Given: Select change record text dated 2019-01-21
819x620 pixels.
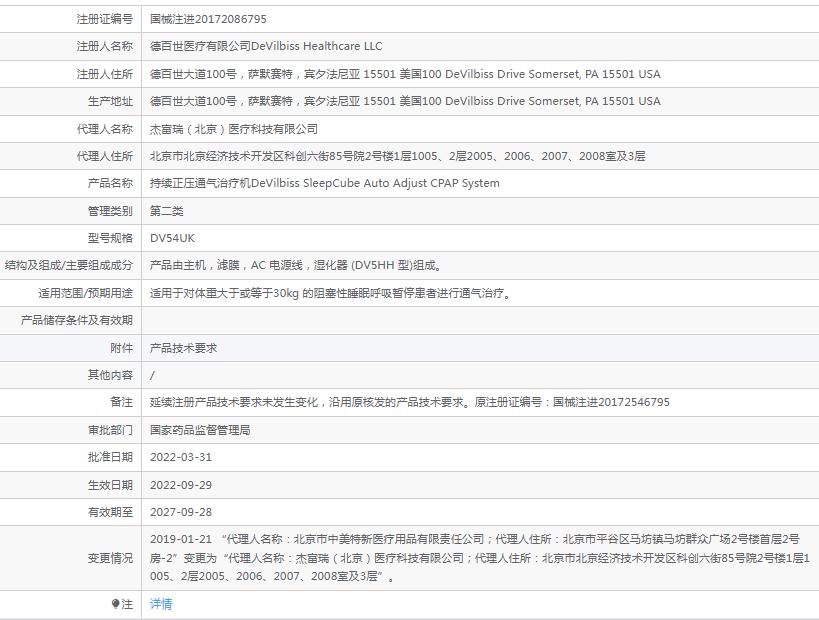Looking at the screenshot, I should (x=479, y=558).
